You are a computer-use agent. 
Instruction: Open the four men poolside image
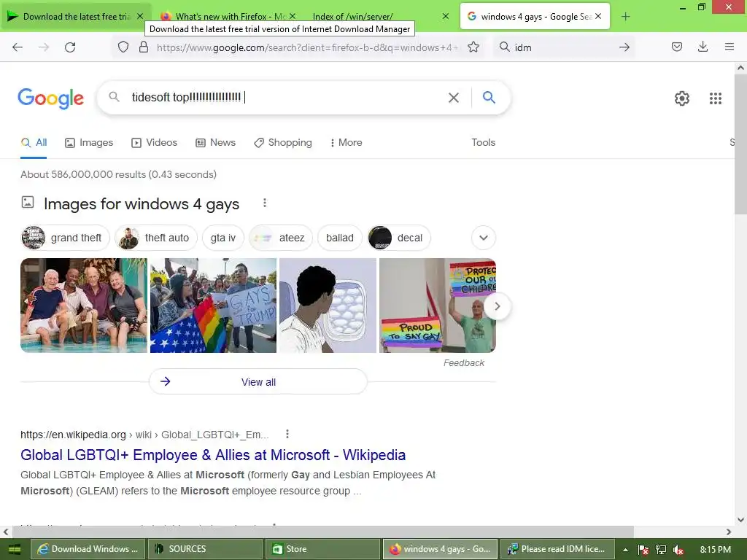coord(84,306)
